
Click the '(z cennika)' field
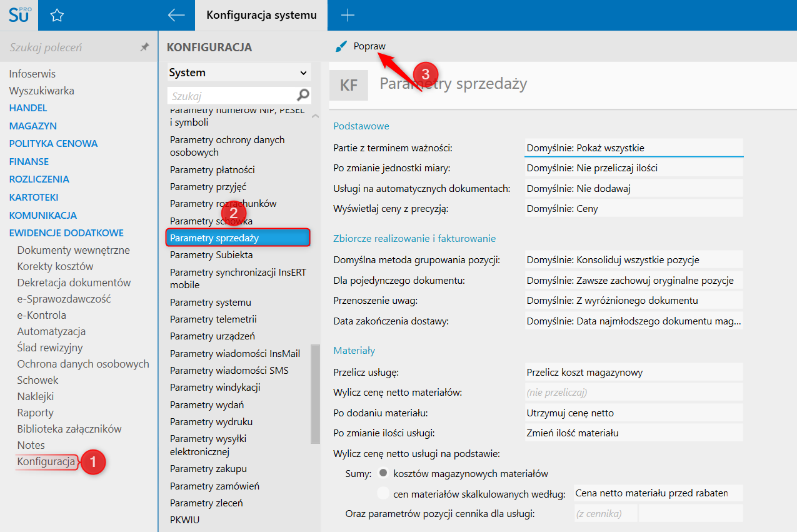pos(605,514)
